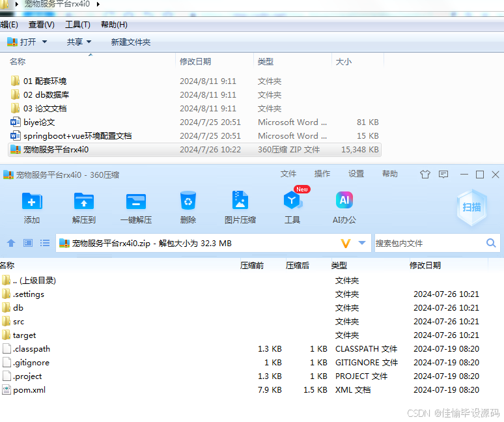The width and height of the screenshot is (504, 422).
Task: Click the .classpath file icon
Action: (x=7, y=348)
